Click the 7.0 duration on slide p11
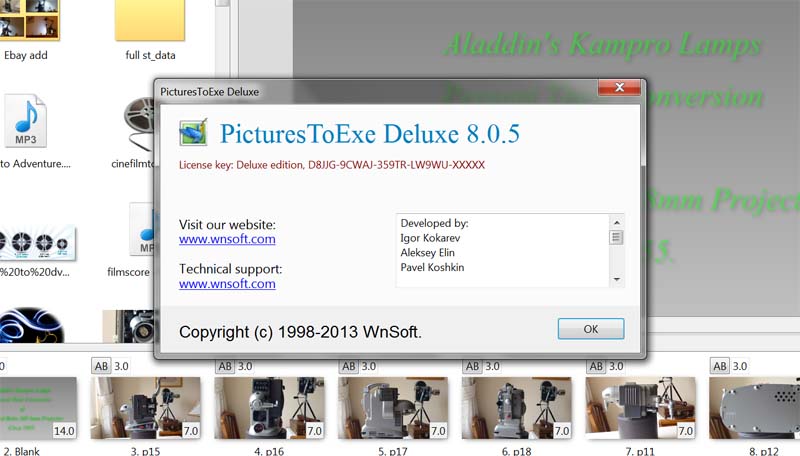 pyautogui.click(x=686, y=431)
